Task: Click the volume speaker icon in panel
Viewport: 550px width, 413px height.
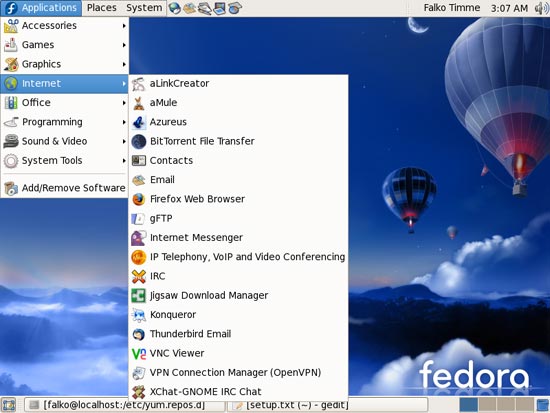Action: click(x=542, y=8)
